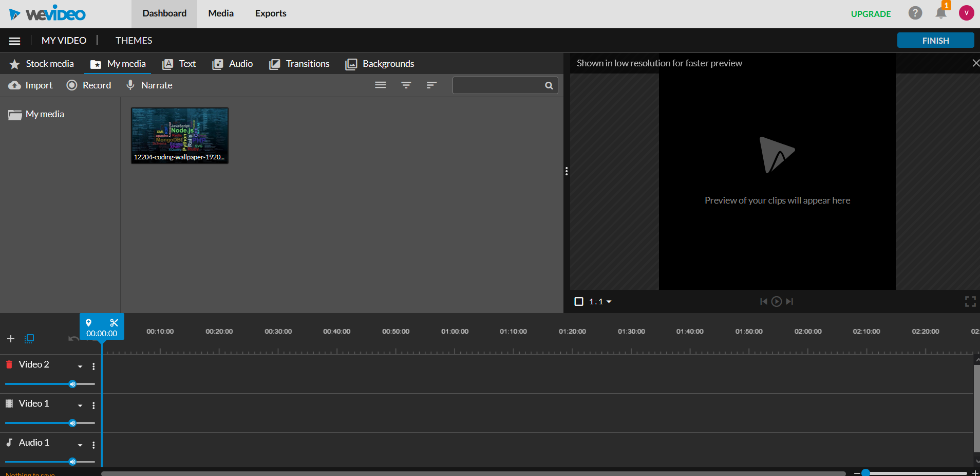Adjust the Video 1 volume slider
980x476 pixels.
(72, 423)
